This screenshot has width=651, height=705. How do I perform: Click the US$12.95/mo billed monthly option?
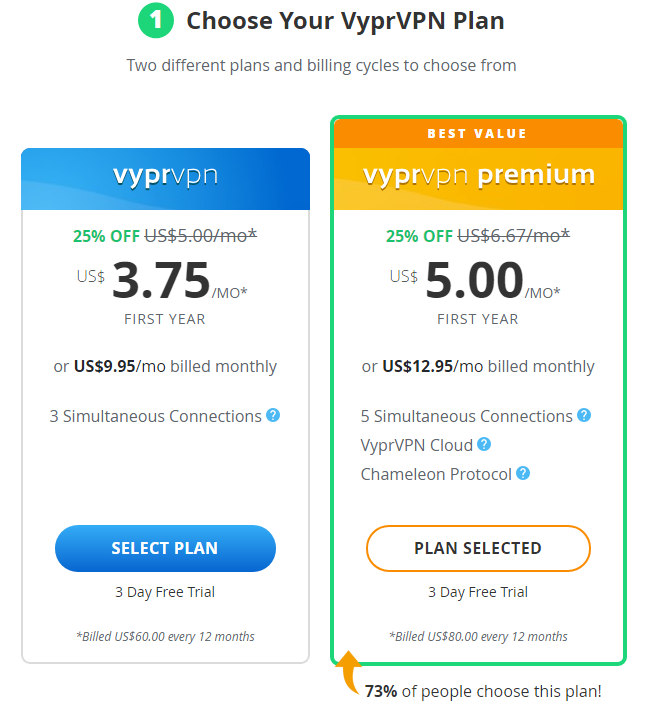[478, 366]
